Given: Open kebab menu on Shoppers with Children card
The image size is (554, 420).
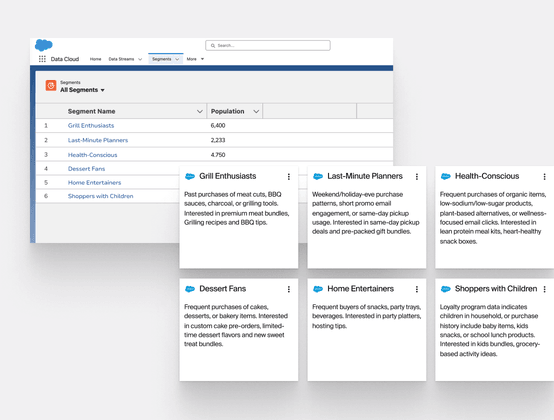Looking at the screenshot, I should tap(544, 289).
